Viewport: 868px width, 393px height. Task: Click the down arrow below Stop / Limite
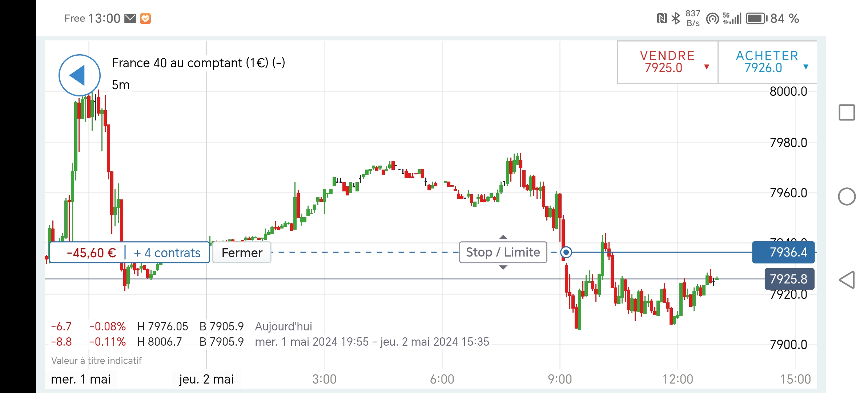tap(503, 267)
